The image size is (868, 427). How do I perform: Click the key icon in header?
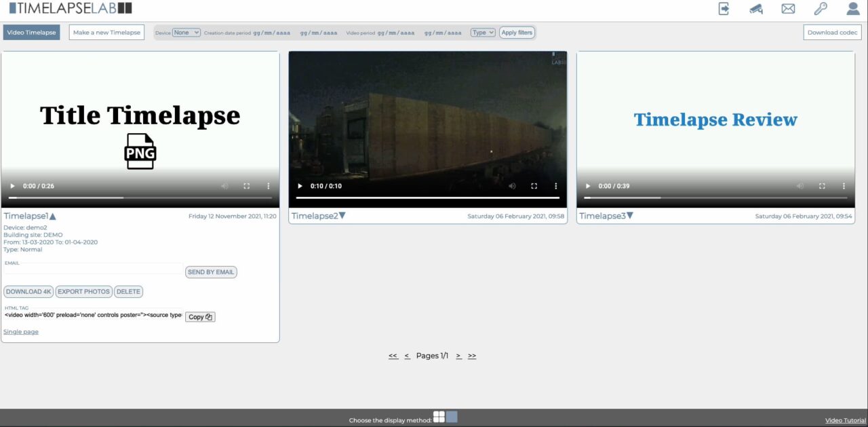(821, 9)
